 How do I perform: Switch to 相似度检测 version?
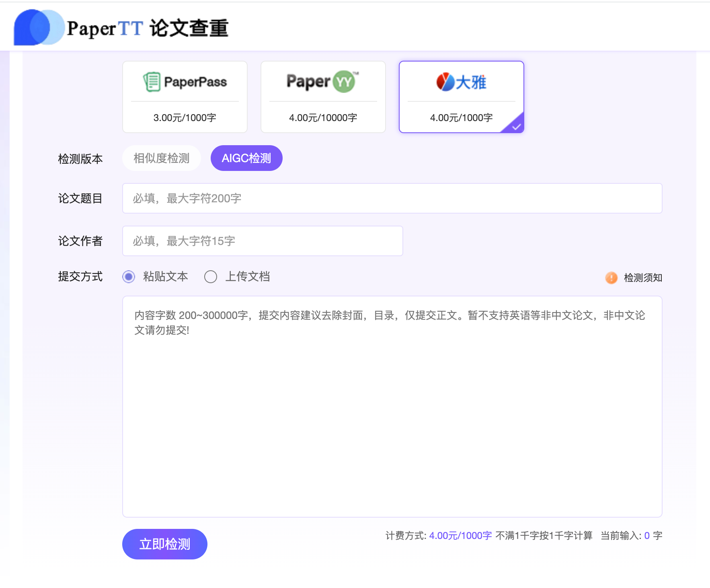tap(162, 158)
